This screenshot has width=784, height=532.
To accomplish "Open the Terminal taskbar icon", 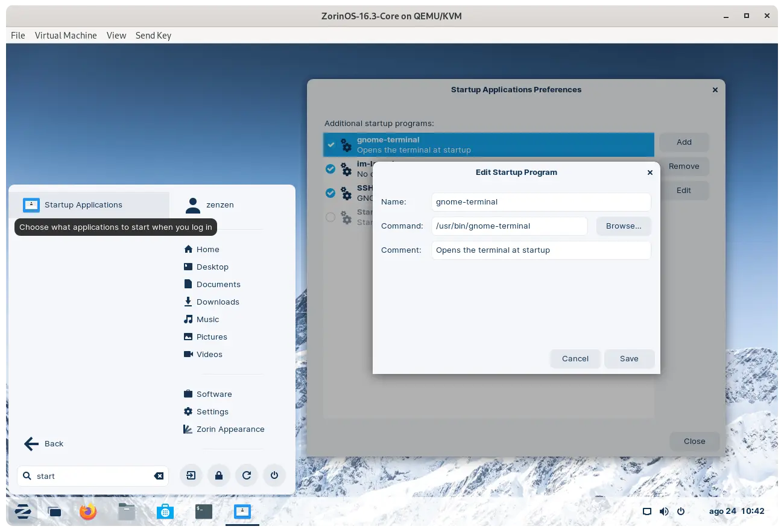I will coord(204,511).
